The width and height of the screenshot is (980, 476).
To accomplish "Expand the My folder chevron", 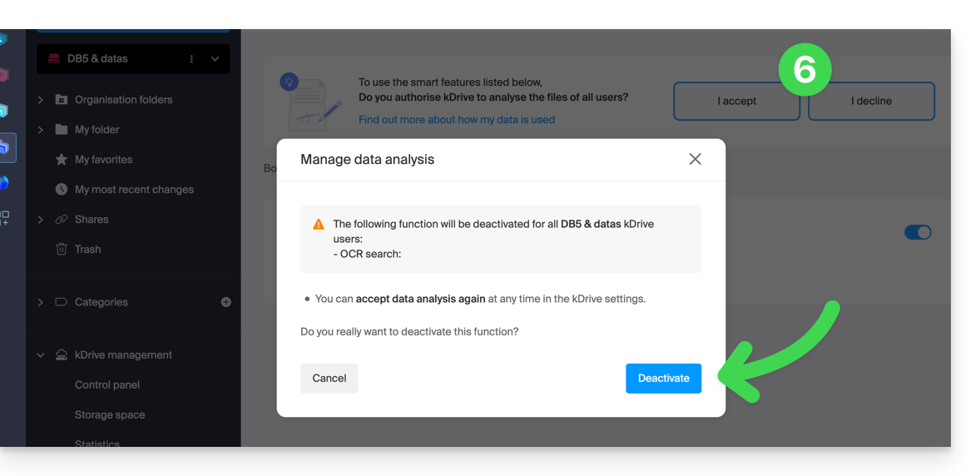I will click(41, 130).
